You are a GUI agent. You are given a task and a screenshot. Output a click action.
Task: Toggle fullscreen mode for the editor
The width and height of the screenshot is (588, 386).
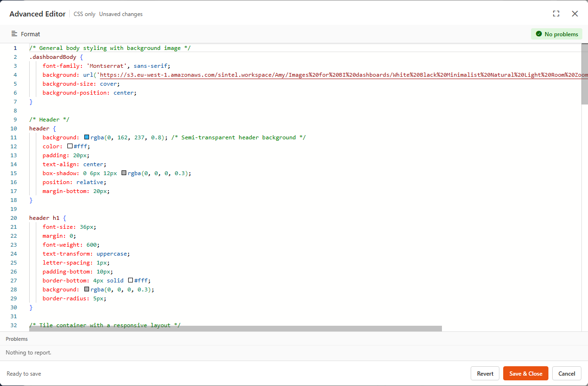[556, 14]
